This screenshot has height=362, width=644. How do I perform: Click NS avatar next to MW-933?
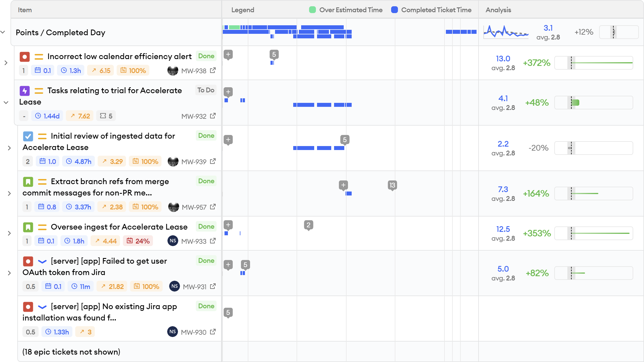[173, 241]
